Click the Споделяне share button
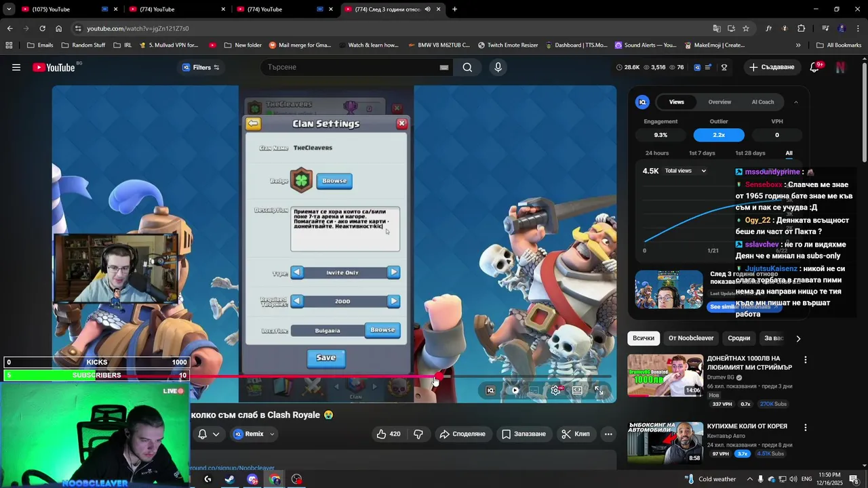Viewport: 868px width, 488px height. click(462, 434)
